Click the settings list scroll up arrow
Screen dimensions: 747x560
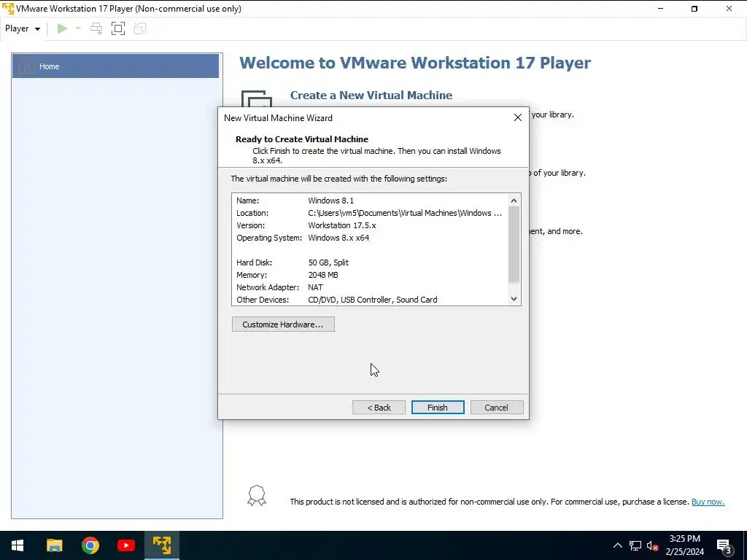coord(514,201)
